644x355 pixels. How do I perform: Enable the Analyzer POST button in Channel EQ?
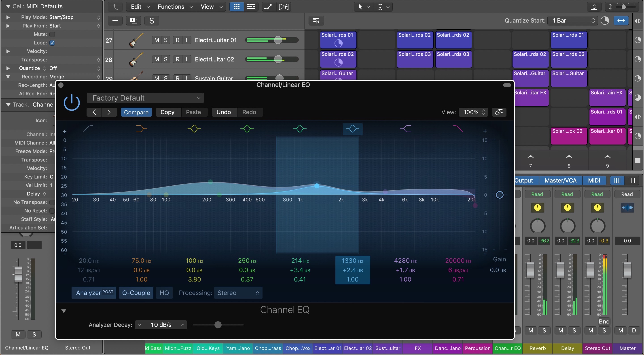(94, 292)
